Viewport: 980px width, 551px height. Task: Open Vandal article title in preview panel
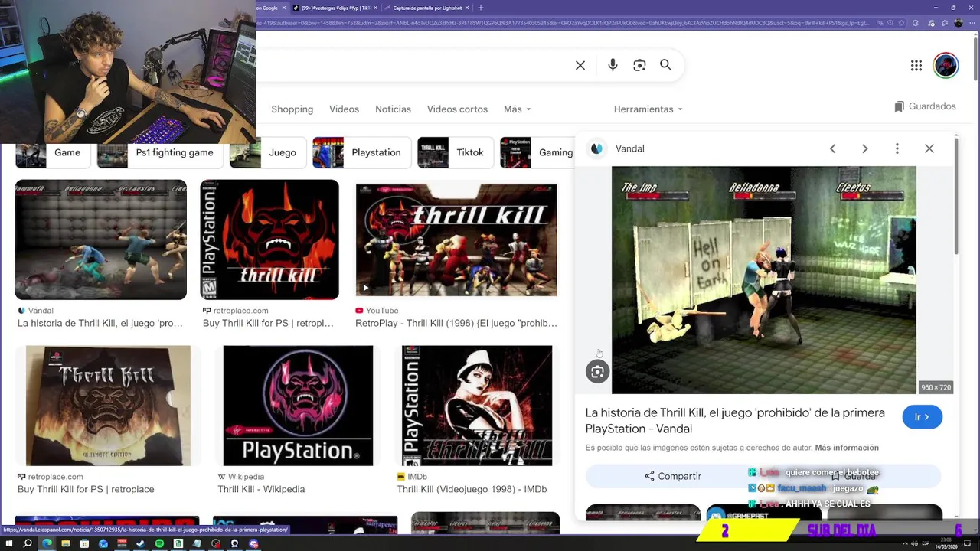coord(735,421)
